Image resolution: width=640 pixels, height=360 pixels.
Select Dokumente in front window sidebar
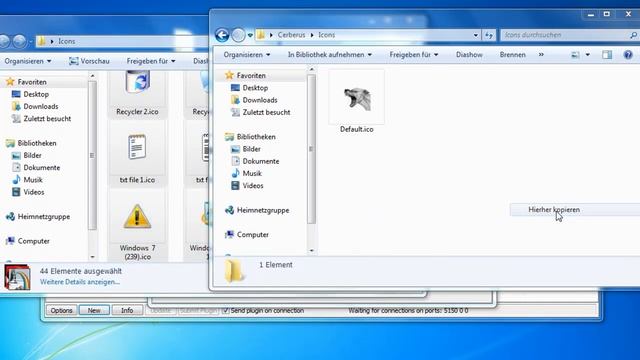coord(255,161)
